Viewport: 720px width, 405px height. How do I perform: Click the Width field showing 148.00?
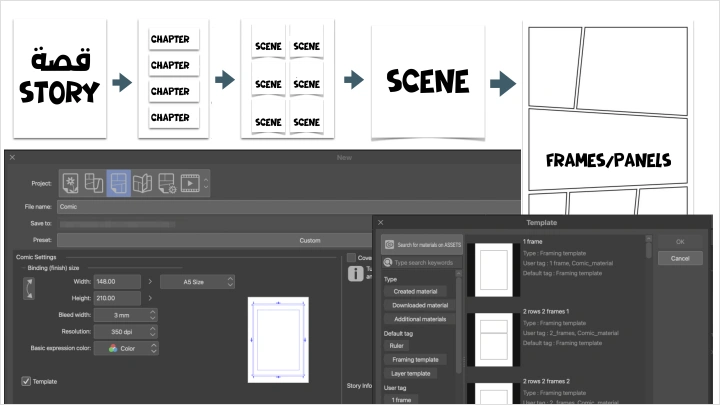click(x=117, y=281)
